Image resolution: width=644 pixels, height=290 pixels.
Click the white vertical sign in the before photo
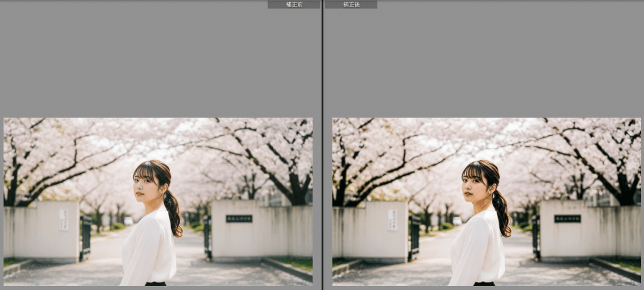tap(64, 220)
